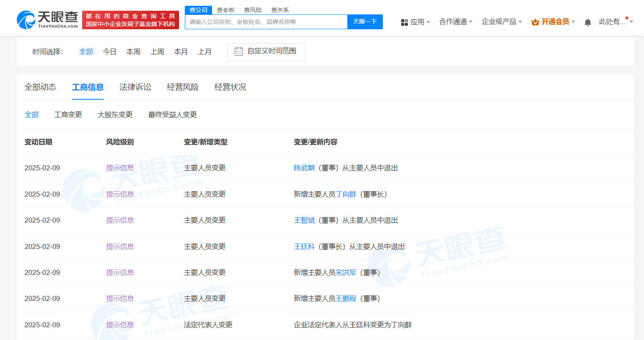Select the 查老板 search tab
The image size is (644, 340).
[x=226, y=10]
